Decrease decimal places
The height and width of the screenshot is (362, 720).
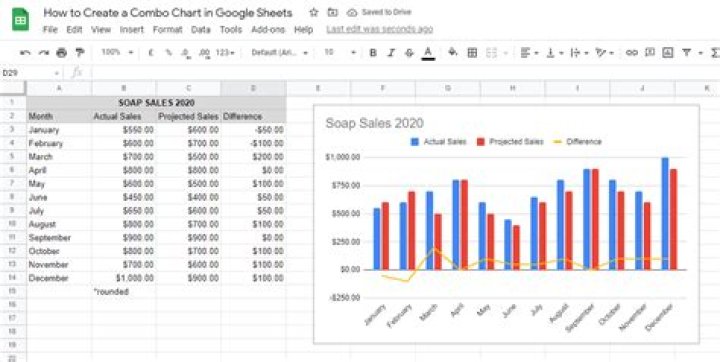186,53
